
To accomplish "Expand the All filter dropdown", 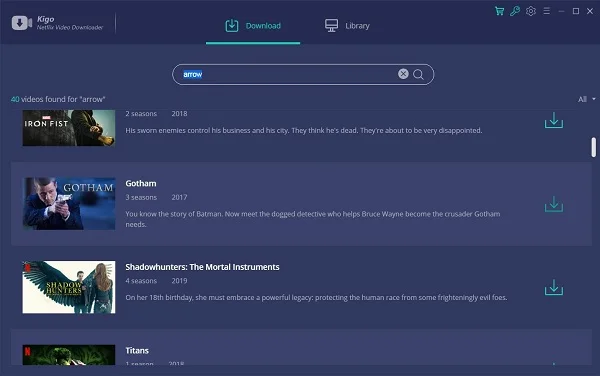I will 587,99.
